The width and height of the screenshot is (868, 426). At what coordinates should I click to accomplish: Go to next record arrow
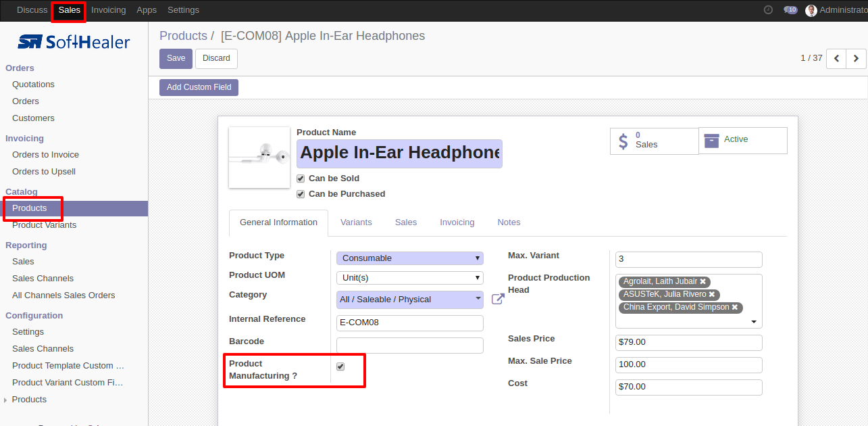click(856, 59)
